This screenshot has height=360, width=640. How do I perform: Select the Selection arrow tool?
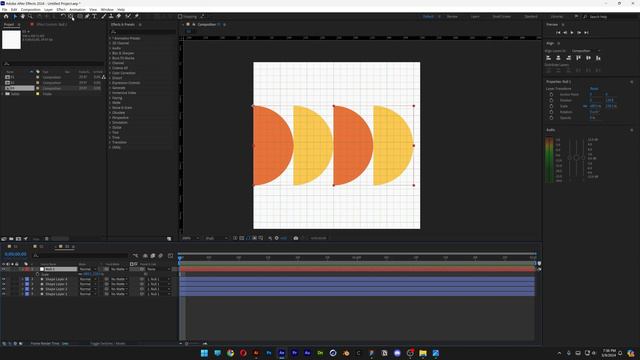coord(15,16)
